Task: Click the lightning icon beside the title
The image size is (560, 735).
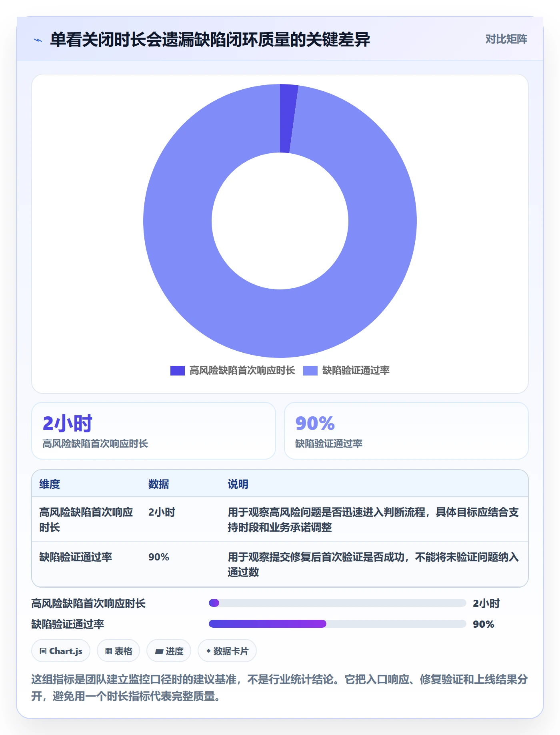Action: 38,40
